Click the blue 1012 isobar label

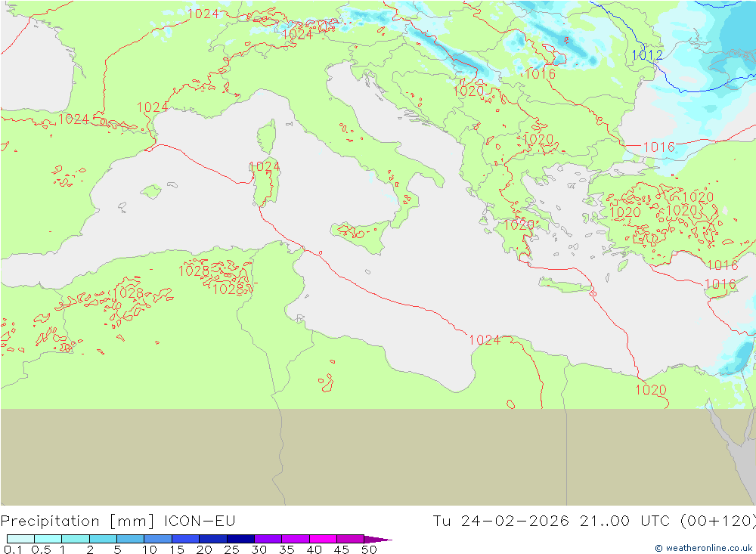click(x=648, y=55)
